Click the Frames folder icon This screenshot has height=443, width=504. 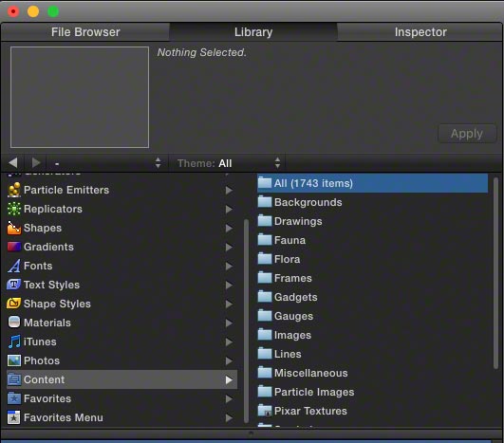265,278
